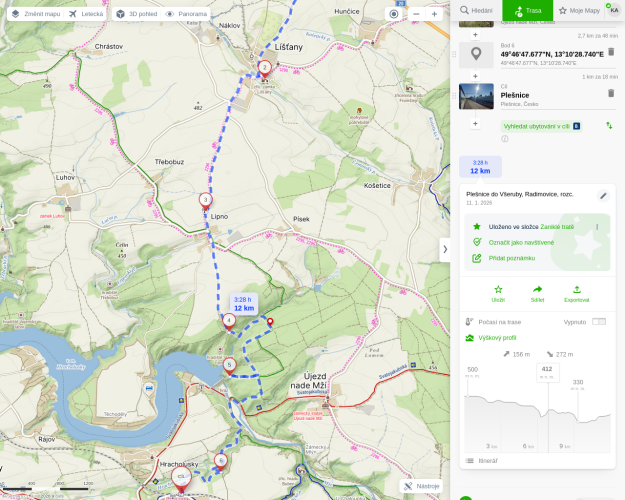Zoom in the map with plus
This screenshot has height=500, width=625.
click(x=434, y=14)
